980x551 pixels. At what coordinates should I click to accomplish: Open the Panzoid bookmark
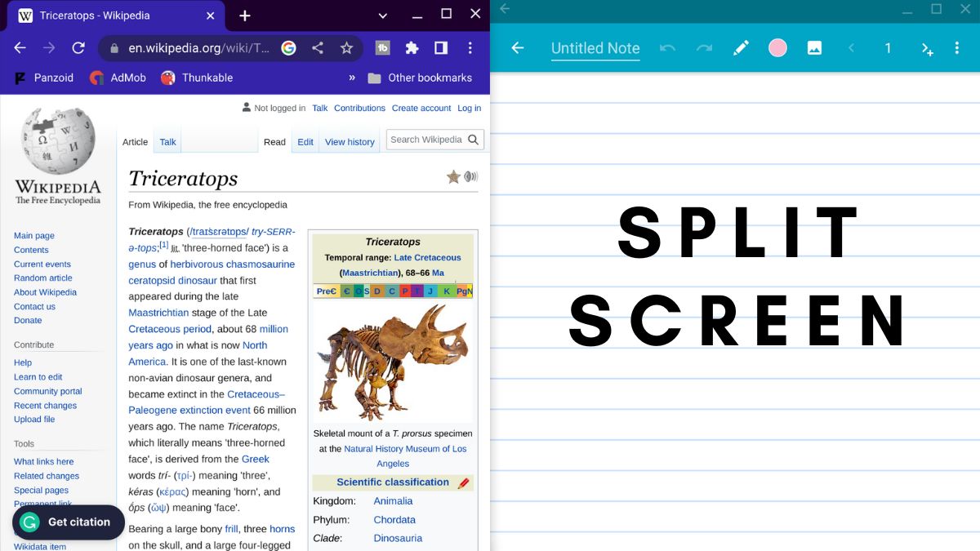44,78
